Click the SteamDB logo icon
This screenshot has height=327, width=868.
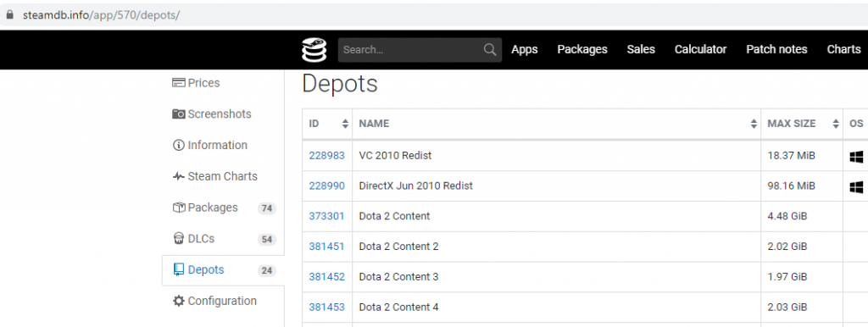[x=314, y=50]
